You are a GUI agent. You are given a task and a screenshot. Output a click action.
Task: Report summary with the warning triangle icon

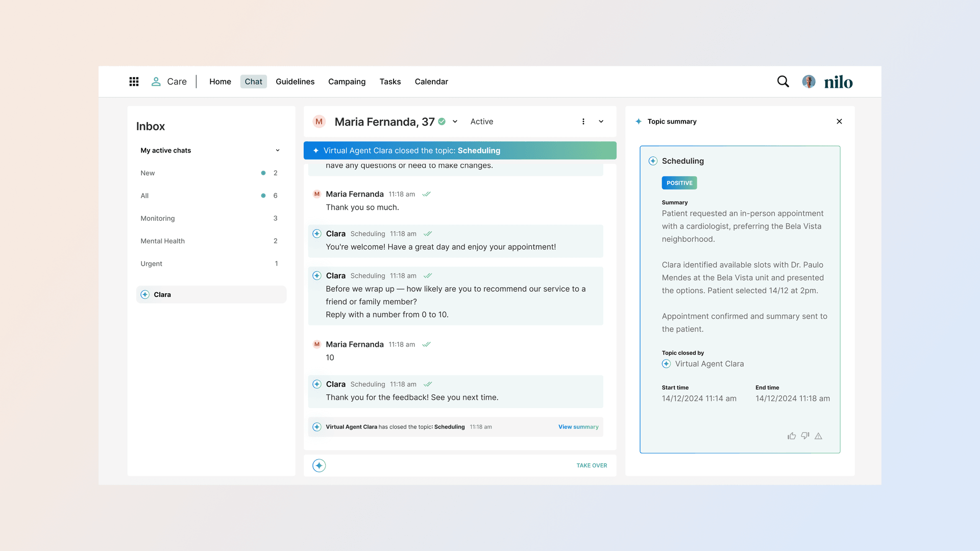(818, 436)
